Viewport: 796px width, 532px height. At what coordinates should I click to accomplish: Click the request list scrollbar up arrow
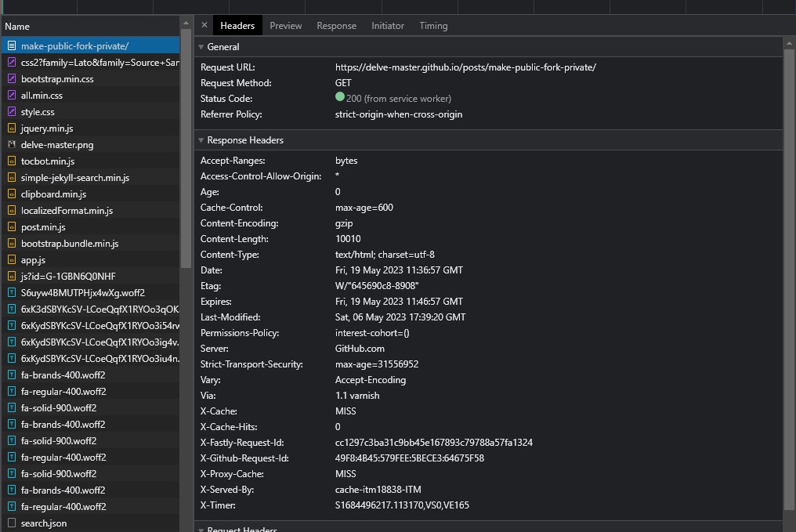pos(186,23)
